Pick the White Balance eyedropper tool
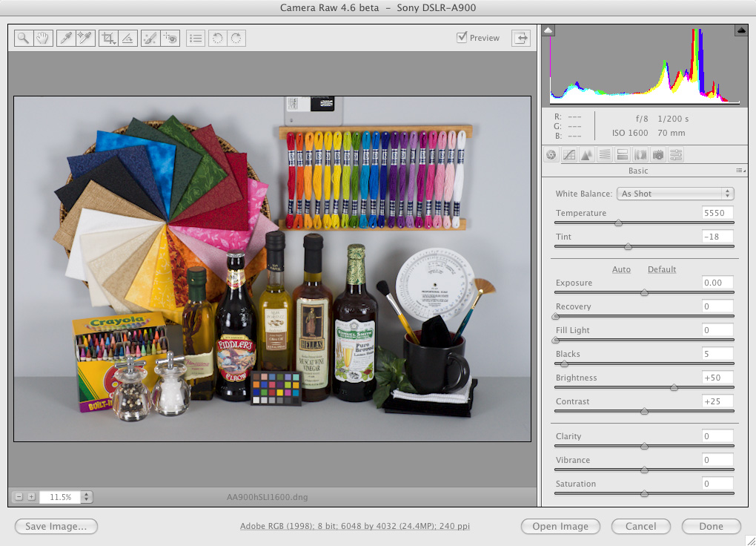756x546 pixels. pyautogui.click(x=66, y=39)
